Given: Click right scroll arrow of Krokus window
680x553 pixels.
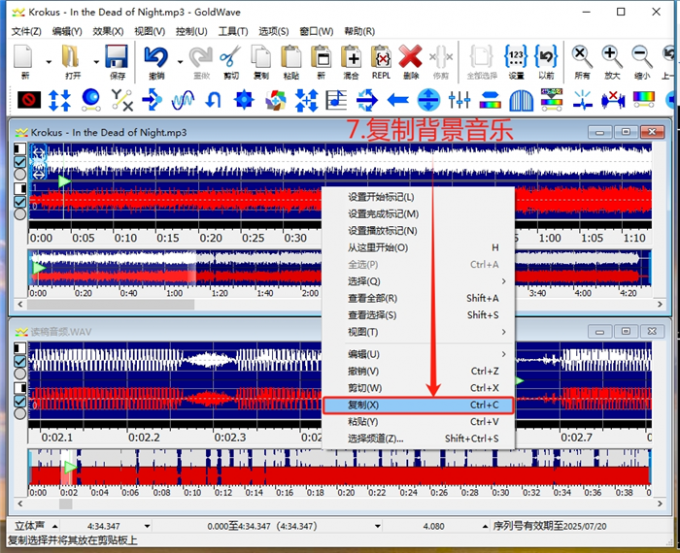Looking at the screenshot, I should (x=660, y=304).
